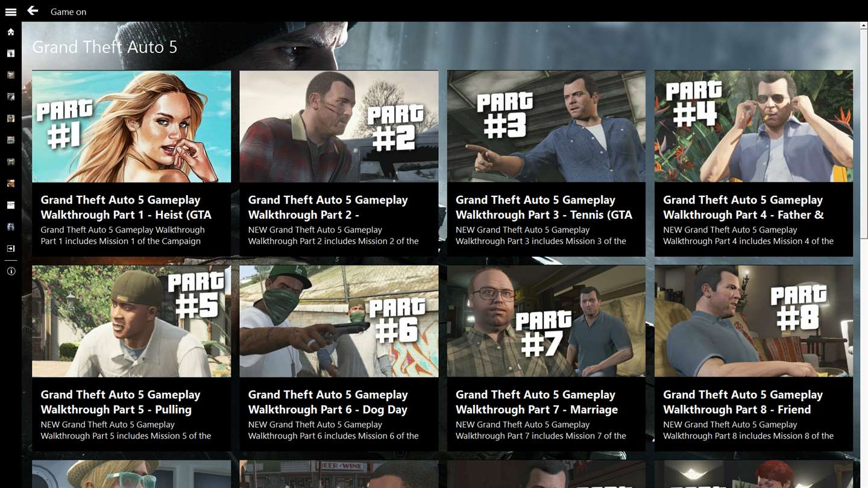Open Part #4 Father video thumbnail
Viewport: 868px width, 488px height.
click(753, 127)
